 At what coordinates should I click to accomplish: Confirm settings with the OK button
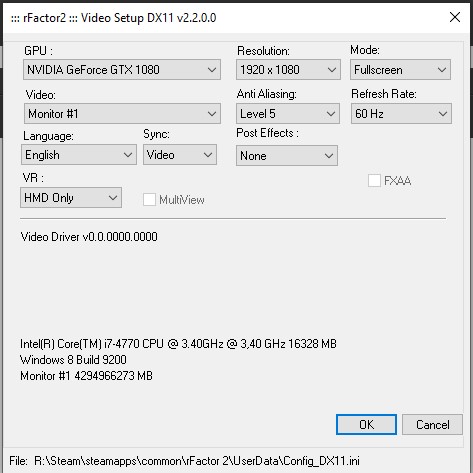366,425
